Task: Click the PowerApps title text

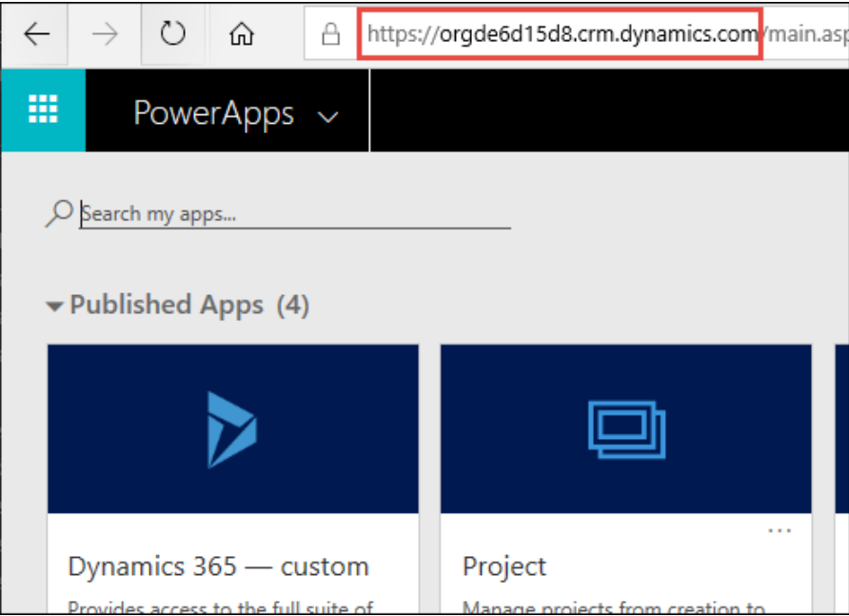Action: pos(213,113)
